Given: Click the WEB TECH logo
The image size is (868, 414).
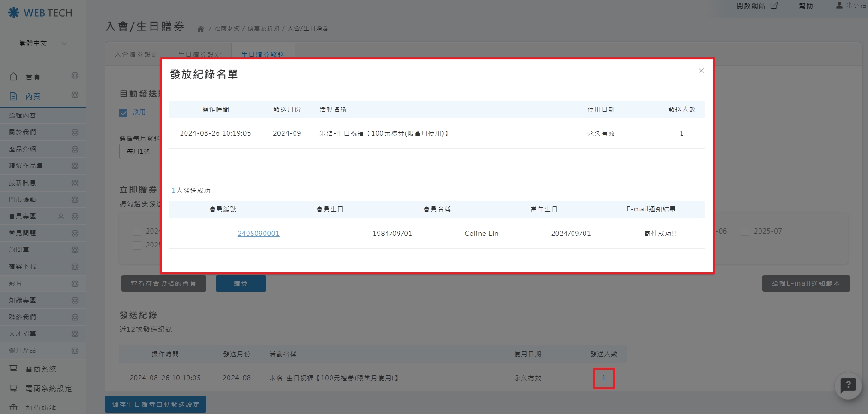Looking at the screenshot, I should tap(40, 13).
